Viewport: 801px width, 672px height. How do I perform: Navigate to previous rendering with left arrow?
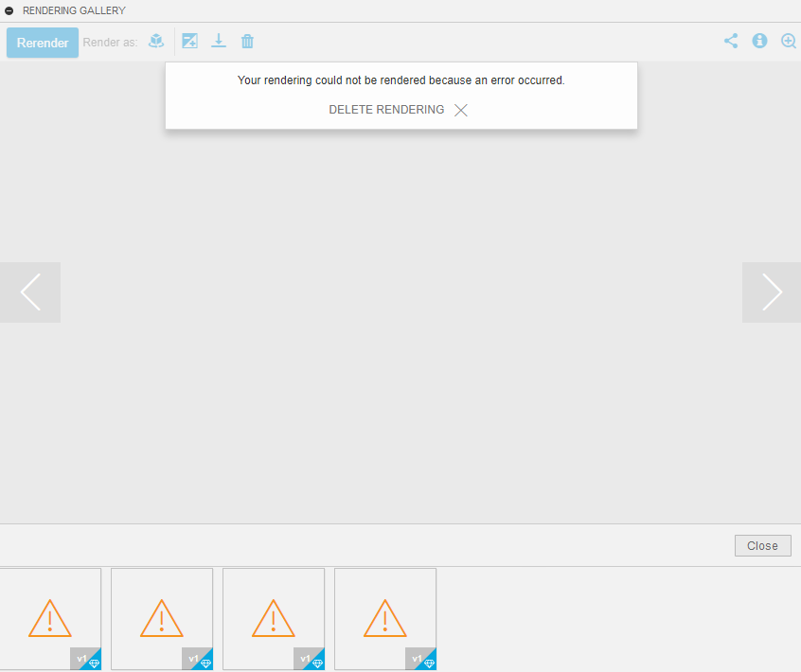pyautogui.click(x=30, y=292)
